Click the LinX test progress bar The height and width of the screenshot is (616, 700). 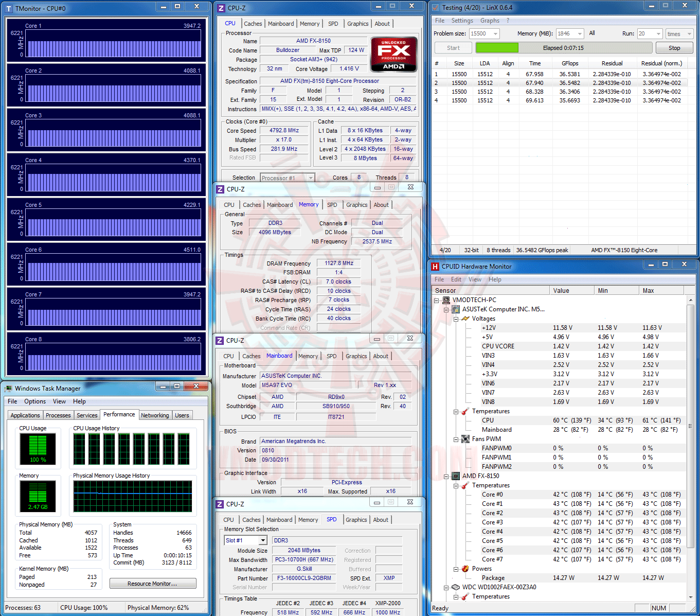click(x=564, y=48)
